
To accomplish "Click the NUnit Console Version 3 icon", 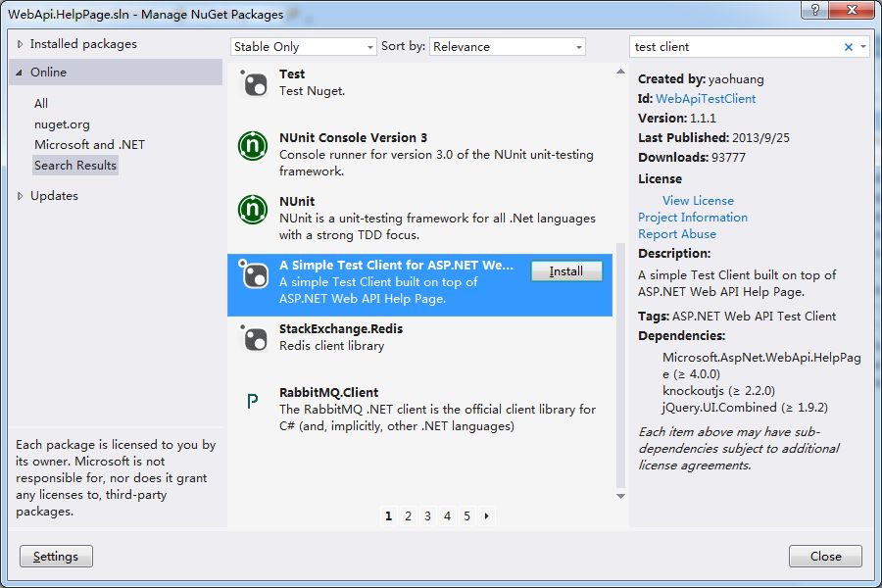I will tap(253, 146).
